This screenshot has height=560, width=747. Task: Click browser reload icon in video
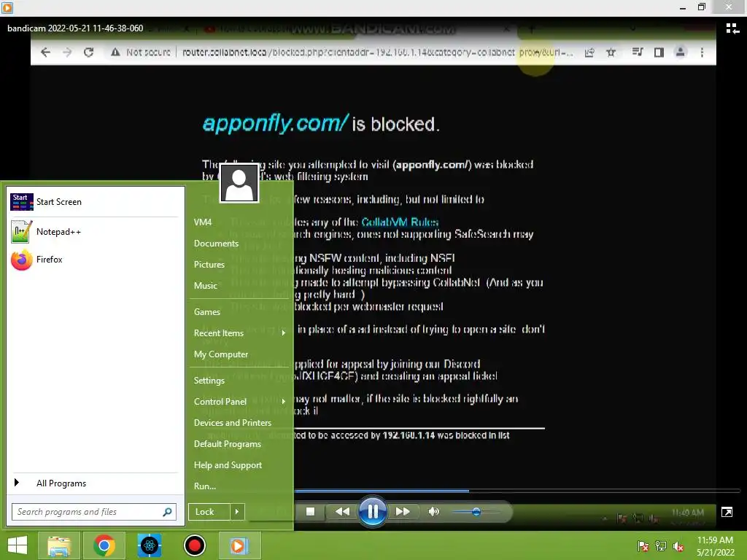(88, 52)
